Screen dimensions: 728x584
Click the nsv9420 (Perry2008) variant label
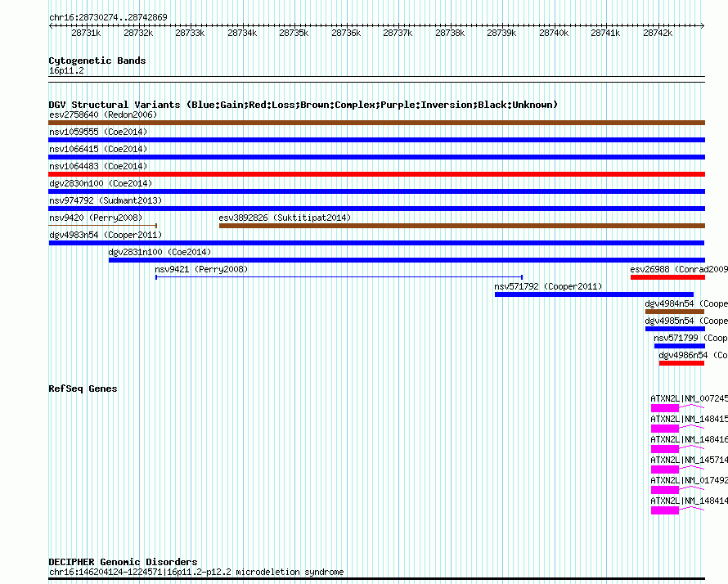tap(96, 218)
